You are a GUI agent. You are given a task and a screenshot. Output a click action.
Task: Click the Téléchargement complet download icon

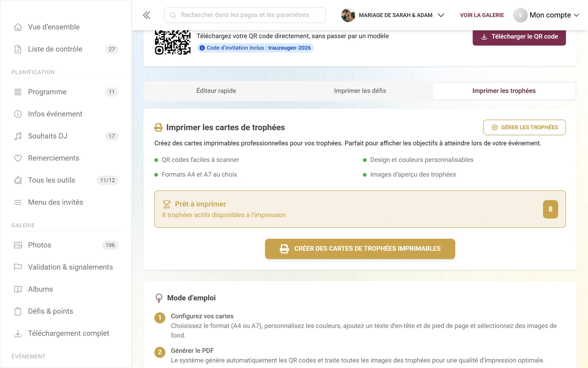point(18,334)
